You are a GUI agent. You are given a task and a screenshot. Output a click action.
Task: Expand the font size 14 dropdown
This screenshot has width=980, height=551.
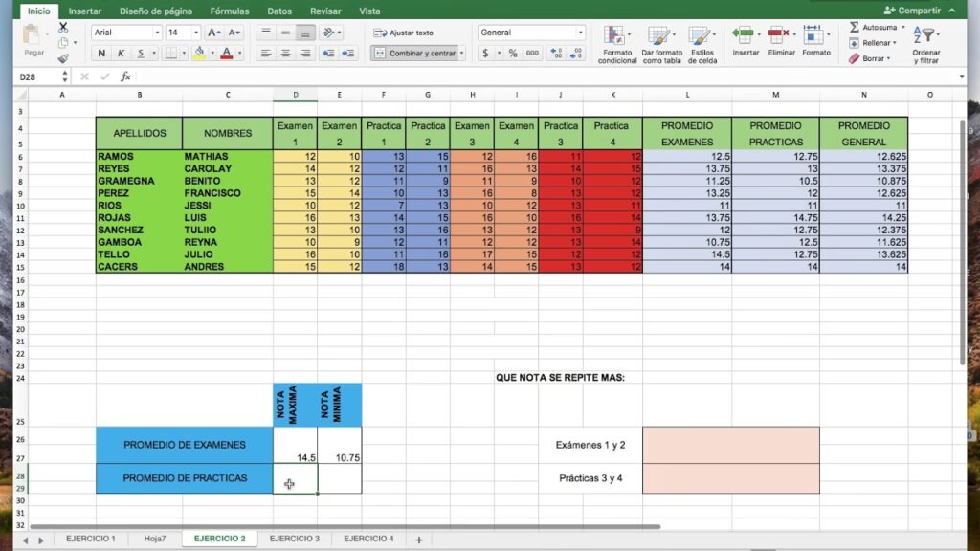click(196, 33)
